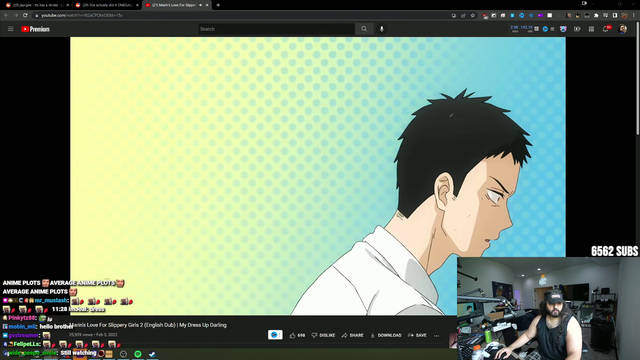Viewport: 640px width, 360px height.
Task: Open Chrome three-dot menu
Action: 634,16
